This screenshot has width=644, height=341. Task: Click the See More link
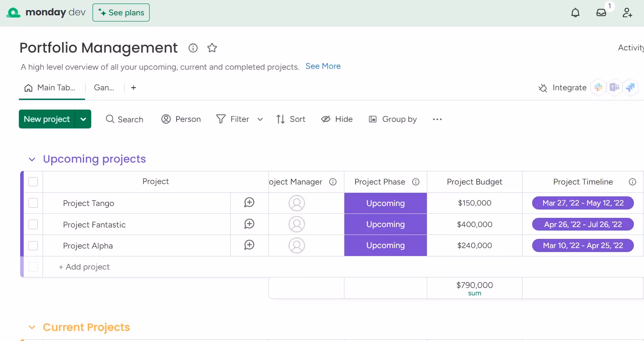(323, 66)
